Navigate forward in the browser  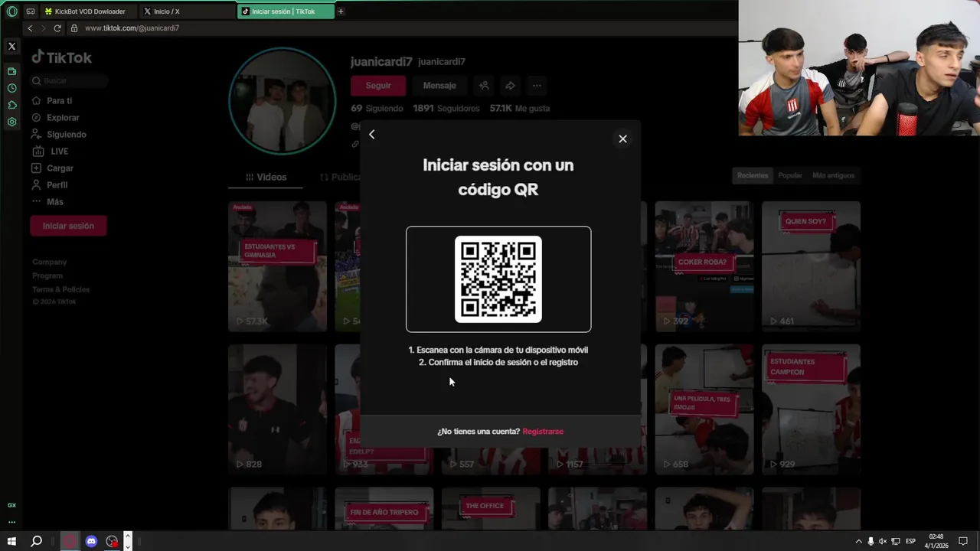[43, 28]
